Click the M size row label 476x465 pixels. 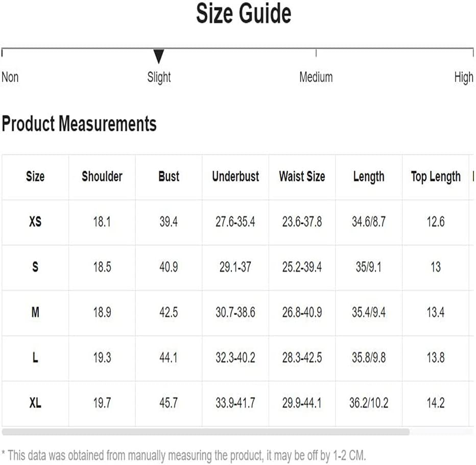pos(35,312)
